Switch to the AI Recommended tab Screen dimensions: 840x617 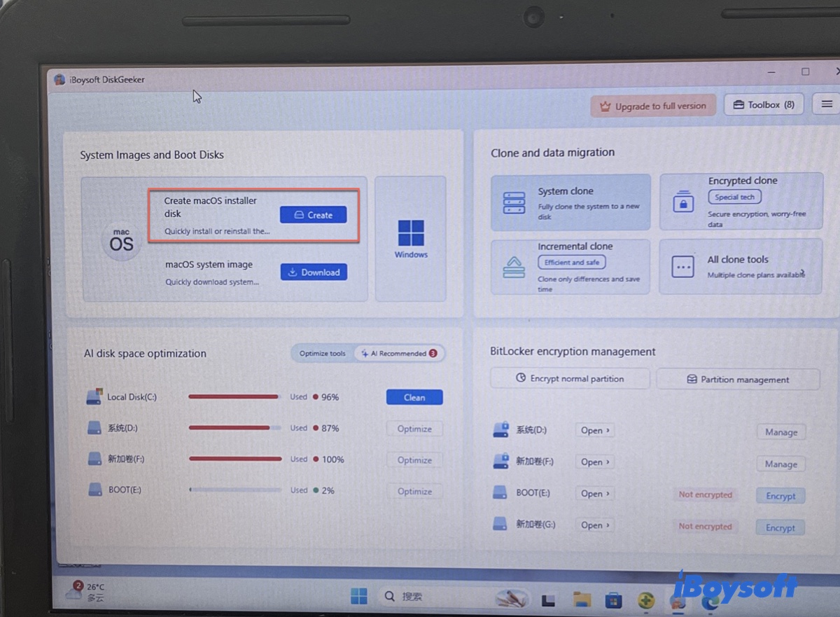[x=399, y=354]
